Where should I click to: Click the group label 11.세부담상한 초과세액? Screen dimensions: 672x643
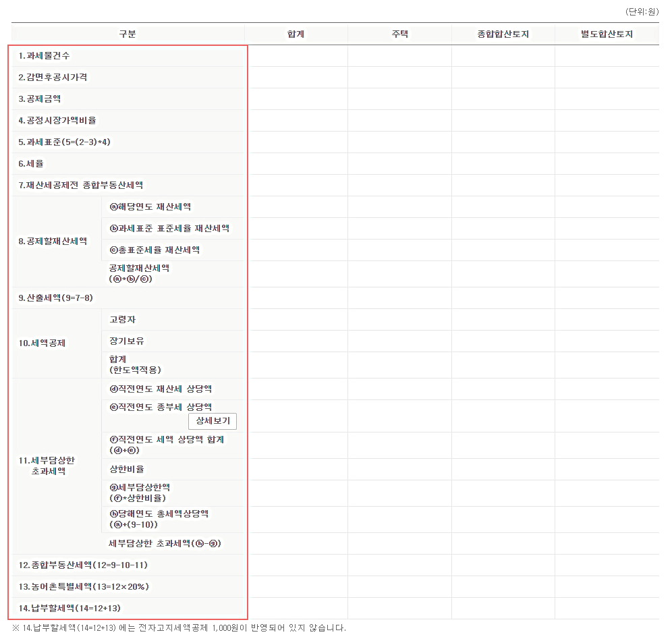point(47,466)
